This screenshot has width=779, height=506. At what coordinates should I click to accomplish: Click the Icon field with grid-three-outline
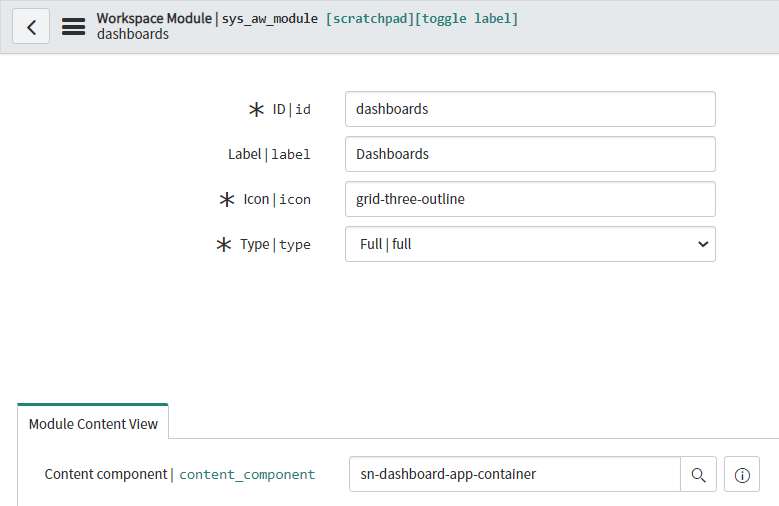[x=530, y=199]
